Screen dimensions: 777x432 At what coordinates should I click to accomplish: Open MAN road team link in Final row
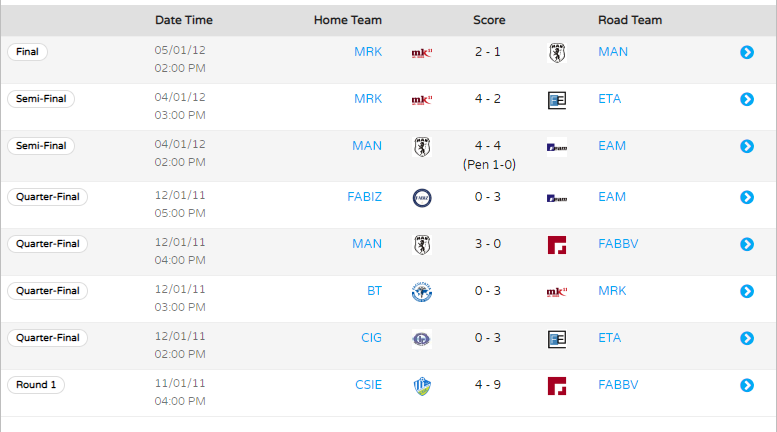click(x=613, y=52)
